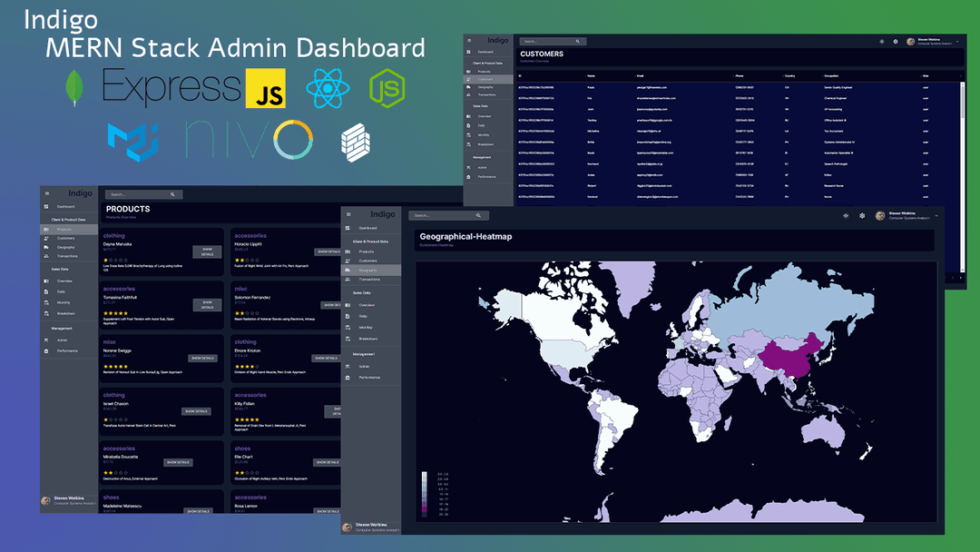980x552 pixels.
Task: Click Steven Watkins profile at Geography sidebar bottom
Action: coord(371,527)
